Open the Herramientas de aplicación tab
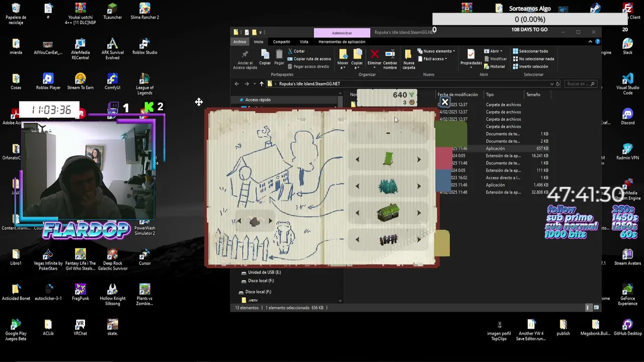This screenshot has width=644, height=362. [342, 42]
